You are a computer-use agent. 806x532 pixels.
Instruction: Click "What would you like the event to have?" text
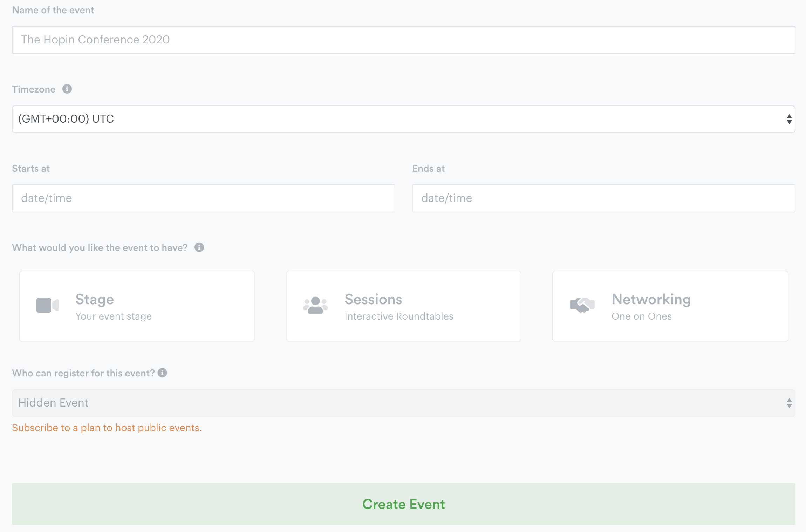click(x=100, y=248)
